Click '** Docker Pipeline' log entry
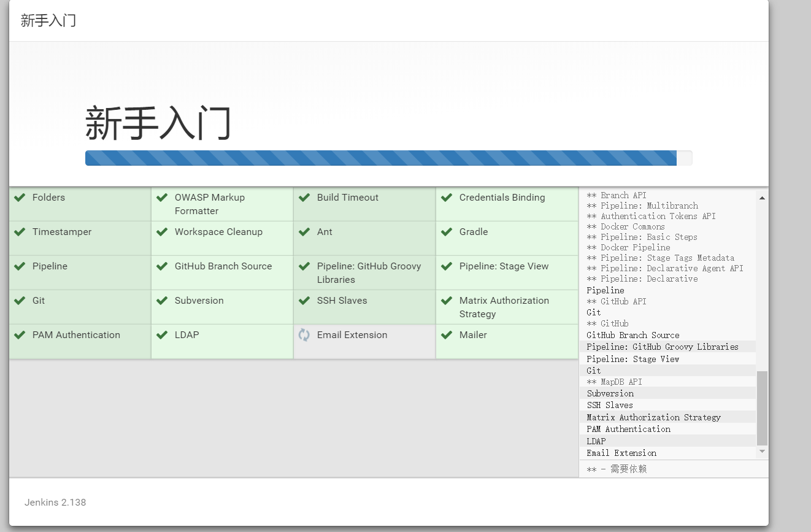The image size is (811, 532). click(628, 247)
